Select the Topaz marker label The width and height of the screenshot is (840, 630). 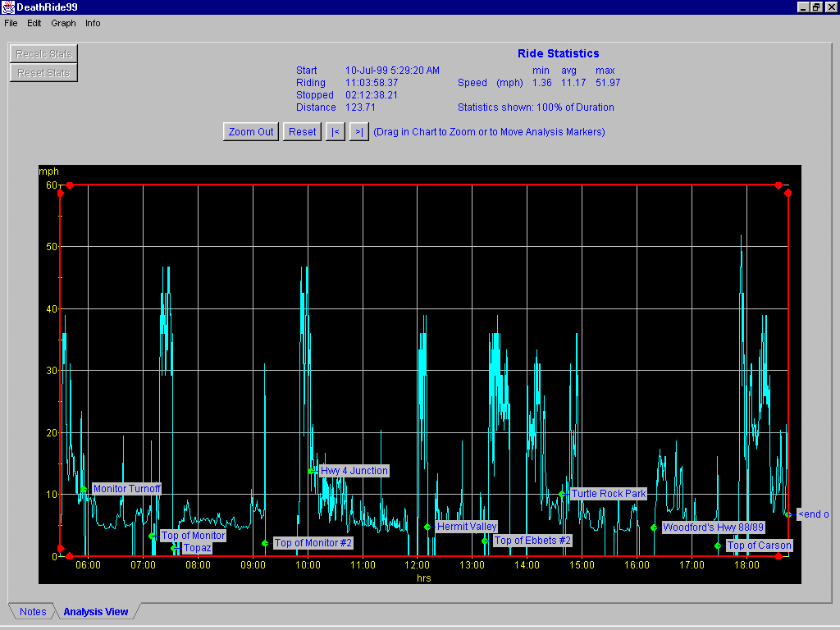pyautogui.click(x=197, y=547)
